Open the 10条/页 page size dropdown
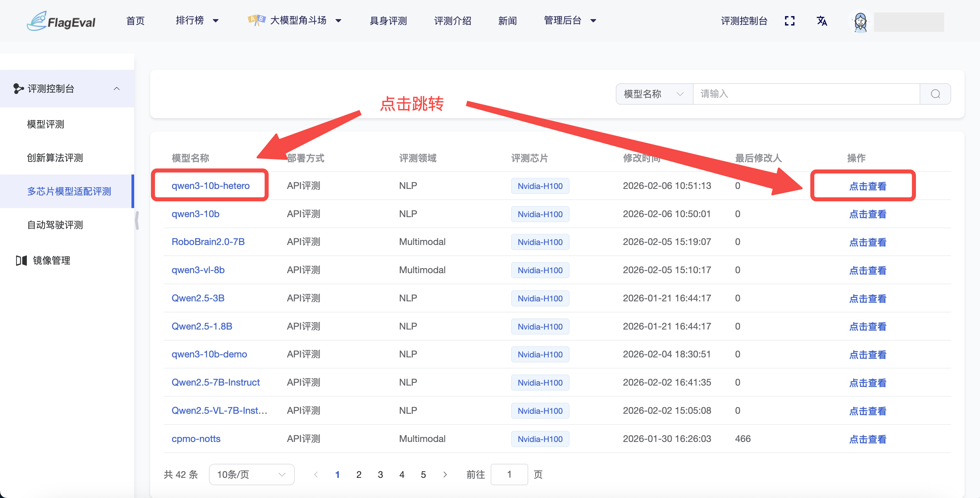The width and height of the screenshot is (980, 498). [251, 475]
